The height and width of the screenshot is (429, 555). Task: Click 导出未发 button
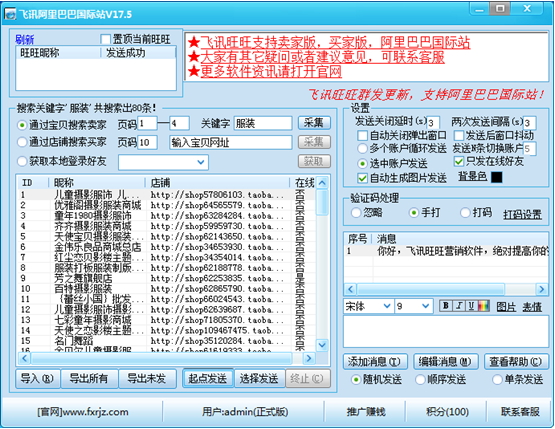147,378
